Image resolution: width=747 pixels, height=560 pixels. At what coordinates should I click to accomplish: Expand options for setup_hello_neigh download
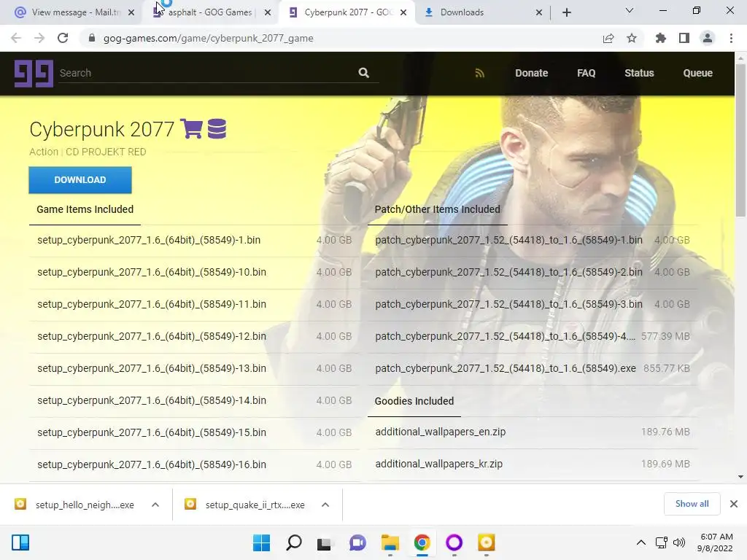point(155,505)
